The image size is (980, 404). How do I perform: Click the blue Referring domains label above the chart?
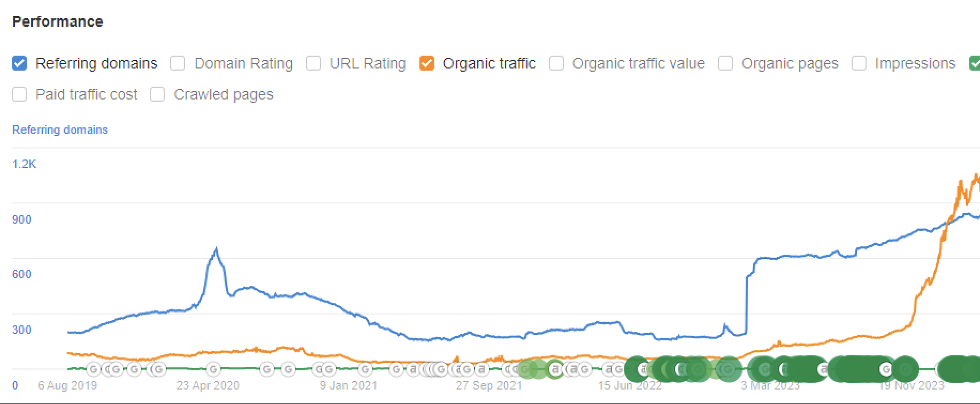point(59,129)
